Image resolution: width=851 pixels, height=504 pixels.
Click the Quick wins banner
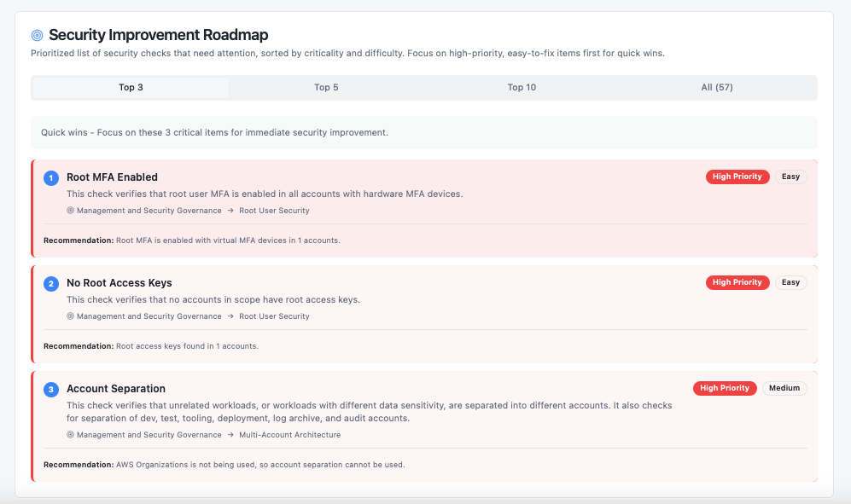(x=425, y=132)
